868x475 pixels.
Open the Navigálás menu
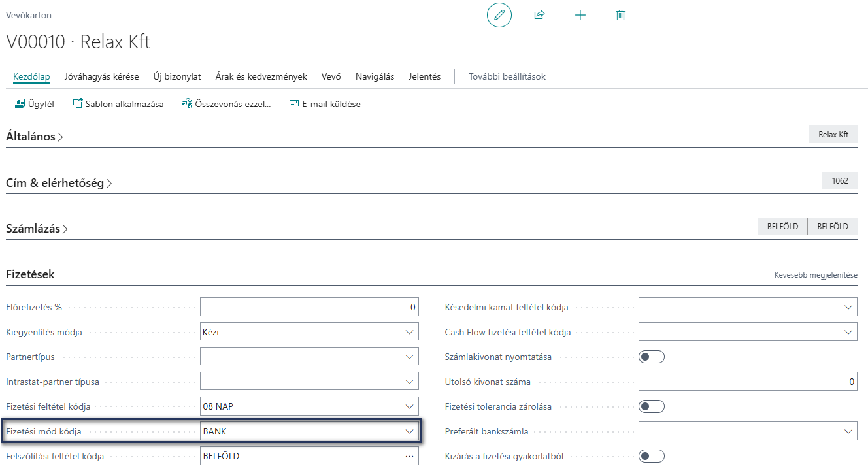tap(375, 76)
